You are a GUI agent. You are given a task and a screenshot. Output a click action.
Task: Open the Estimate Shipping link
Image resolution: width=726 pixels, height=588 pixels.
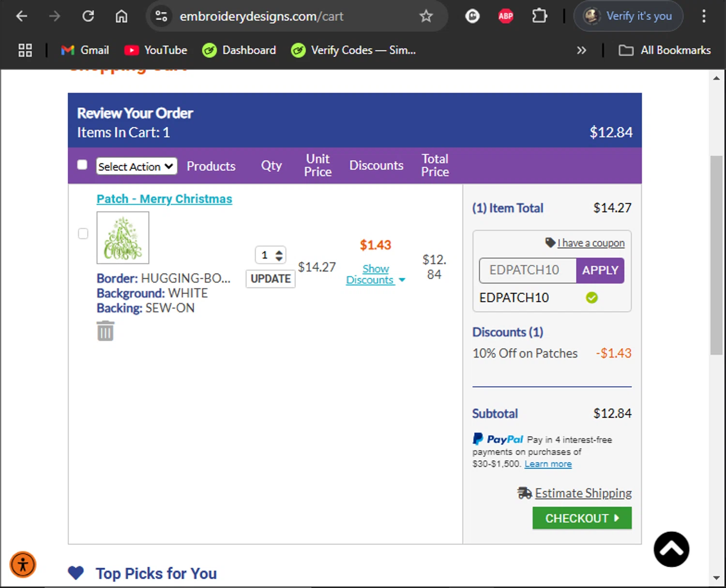[583, 493]
